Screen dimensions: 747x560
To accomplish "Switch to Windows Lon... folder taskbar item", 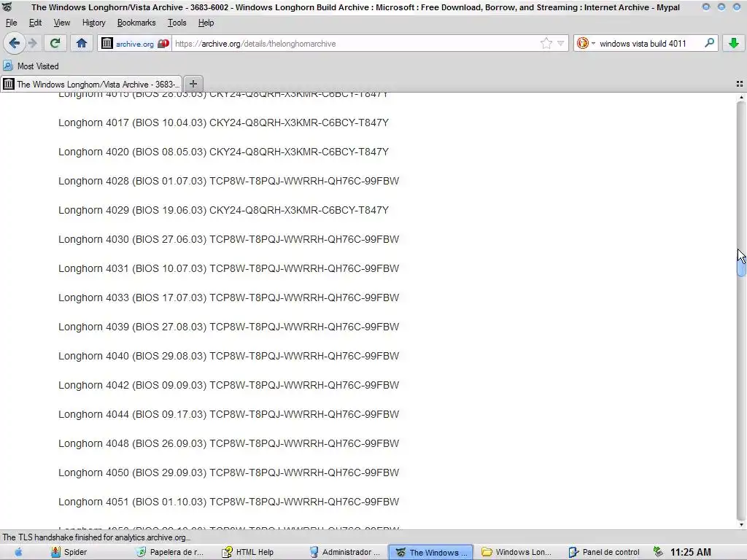I will tap(516, 553).
